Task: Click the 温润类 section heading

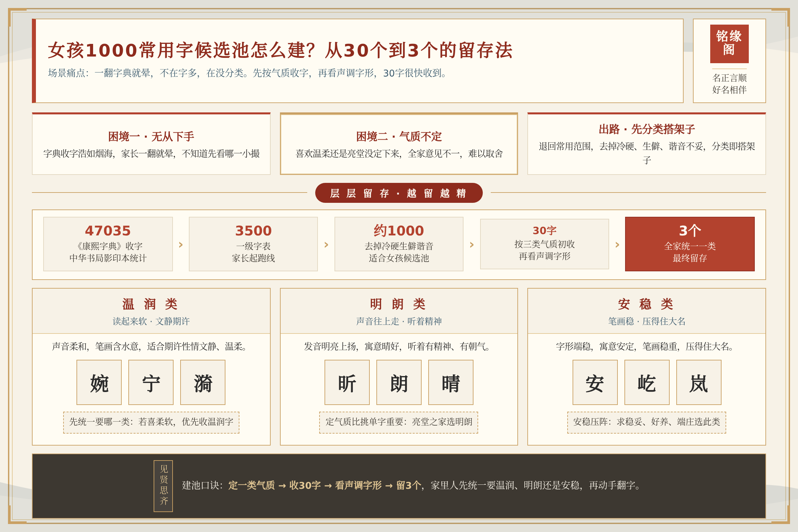Action: coord(150,304)
